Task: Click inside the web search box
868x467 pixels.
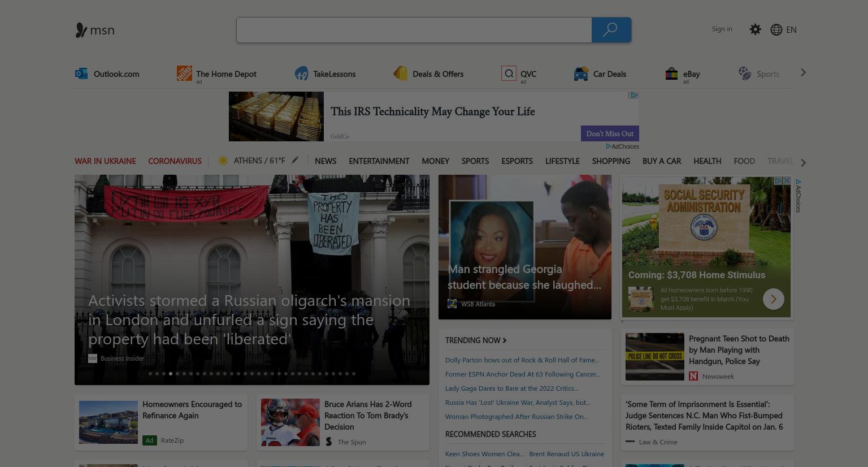Action: tap(414, 30)
